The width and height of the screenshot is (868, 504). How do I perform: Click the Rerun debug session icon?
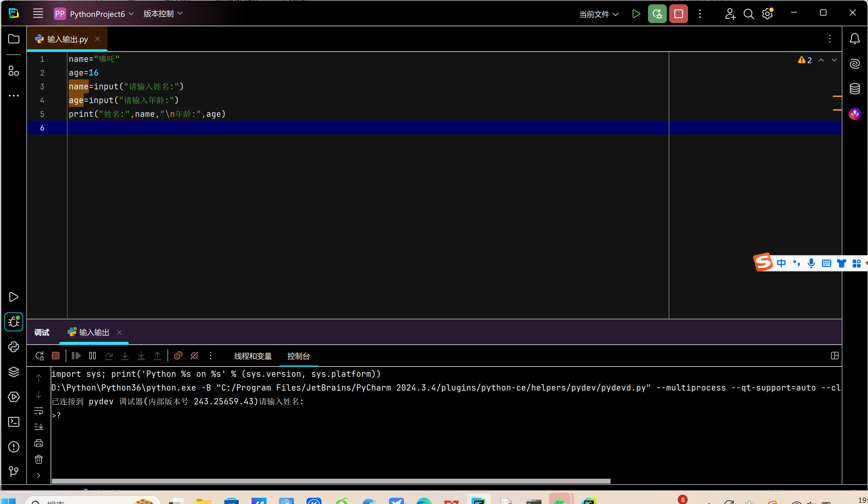click(x=40, y=356)
